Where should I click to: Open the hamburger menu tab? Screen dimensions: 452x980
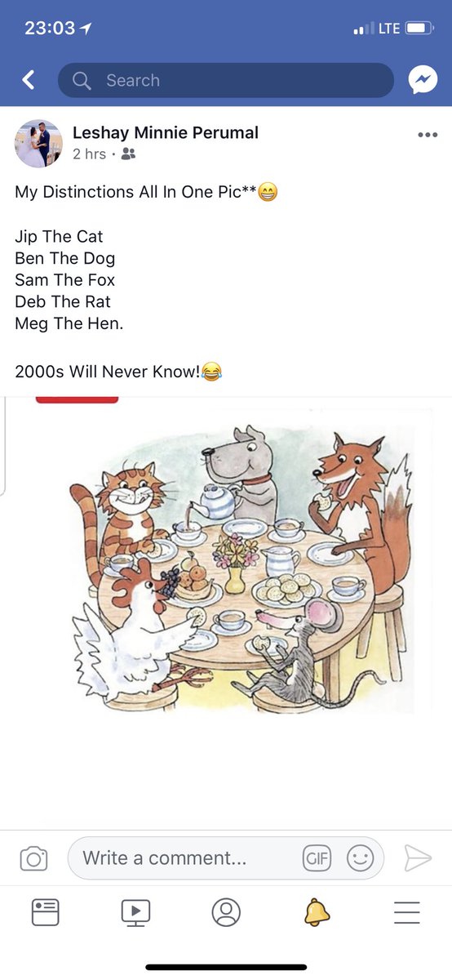pos(406,911)
